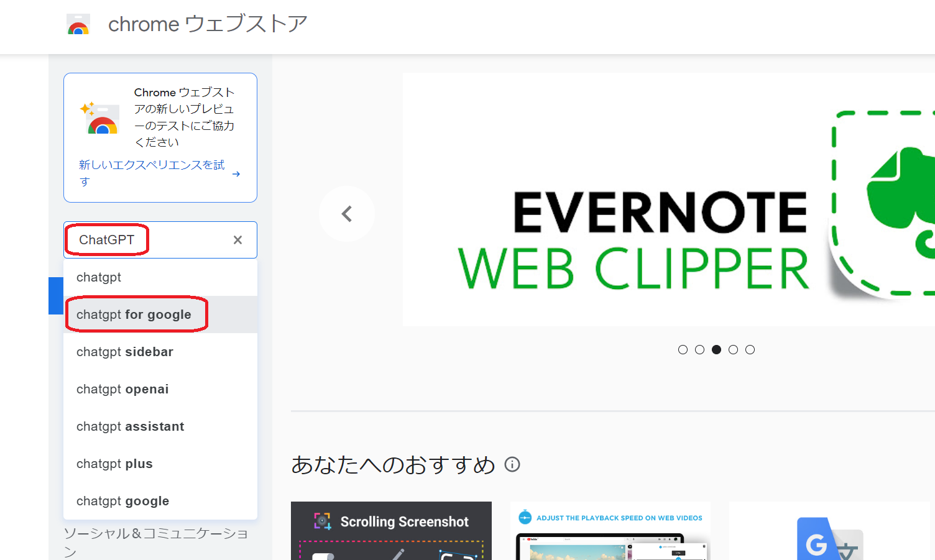
Task: Click the arrow next to the new experience link
Action: [x=236, y=174]
